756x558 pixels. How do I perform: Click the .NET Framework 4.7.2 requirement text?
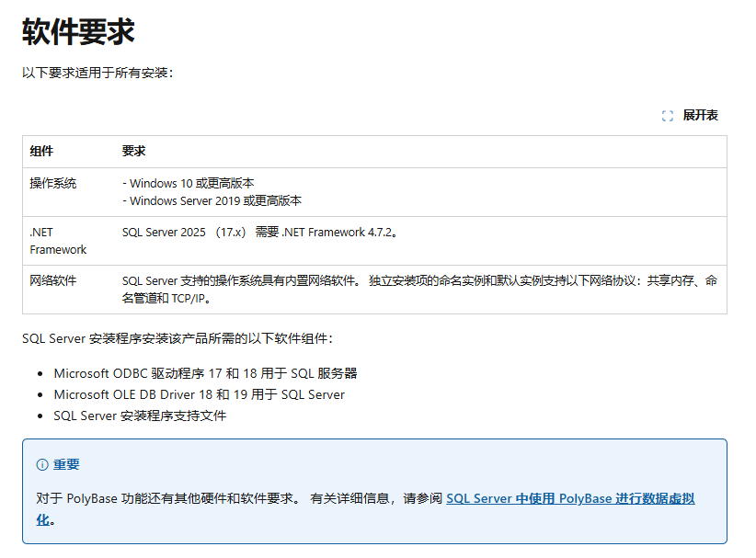[260, 233]
